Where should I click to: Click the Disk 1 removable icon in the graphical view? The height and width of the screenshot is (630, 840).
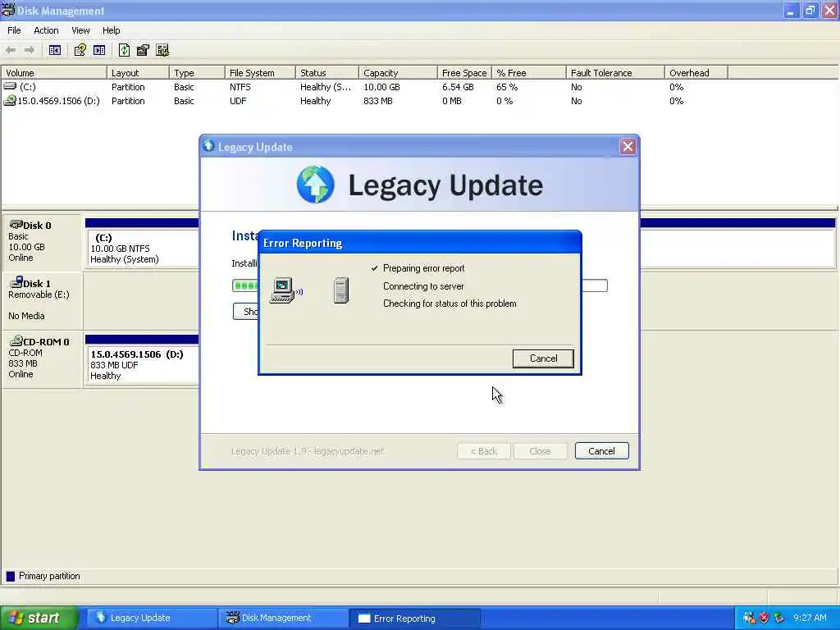click(x=16, y=282)
